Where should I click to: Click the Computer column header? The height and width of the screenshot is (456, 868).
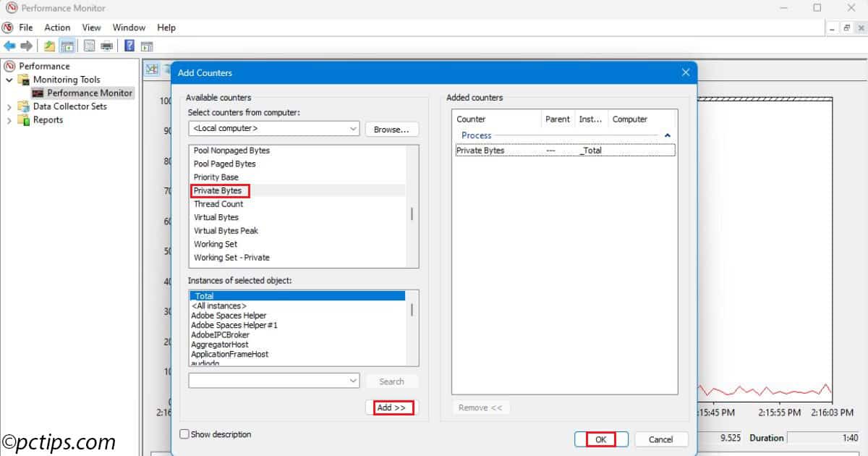[642, 119]
